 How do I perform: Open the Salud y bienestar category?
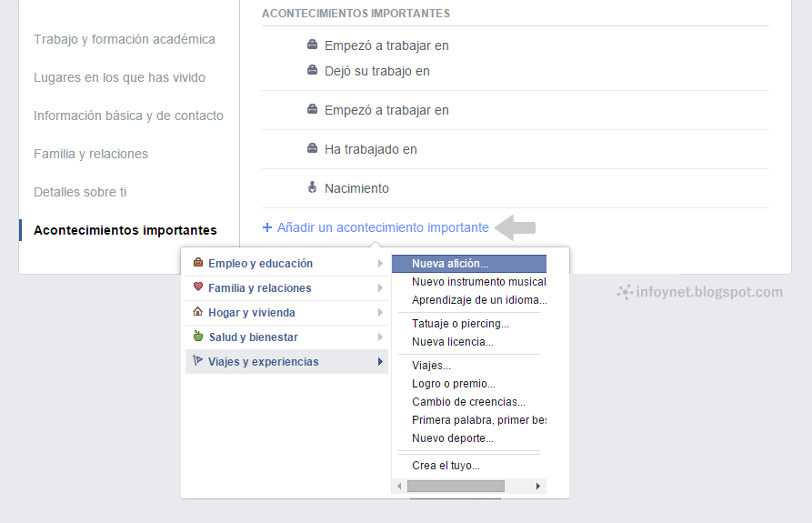tap(287, 337)
